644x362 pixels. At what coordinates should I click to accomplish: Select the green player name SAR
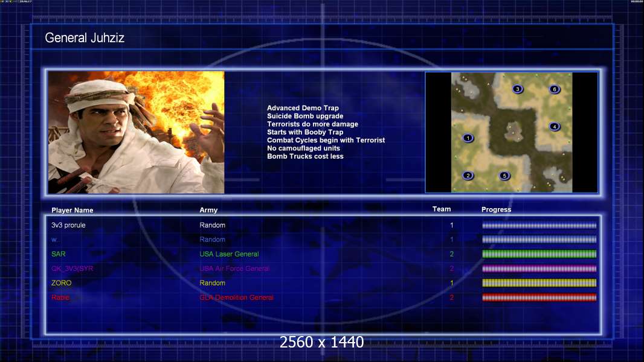(x=59, y=254)
